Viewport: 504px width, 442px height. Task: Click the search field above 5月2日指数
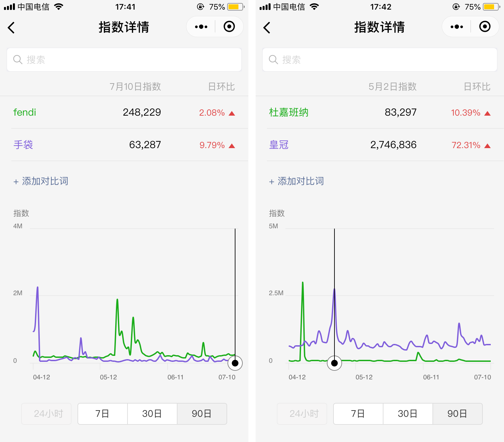pos(380,60)
